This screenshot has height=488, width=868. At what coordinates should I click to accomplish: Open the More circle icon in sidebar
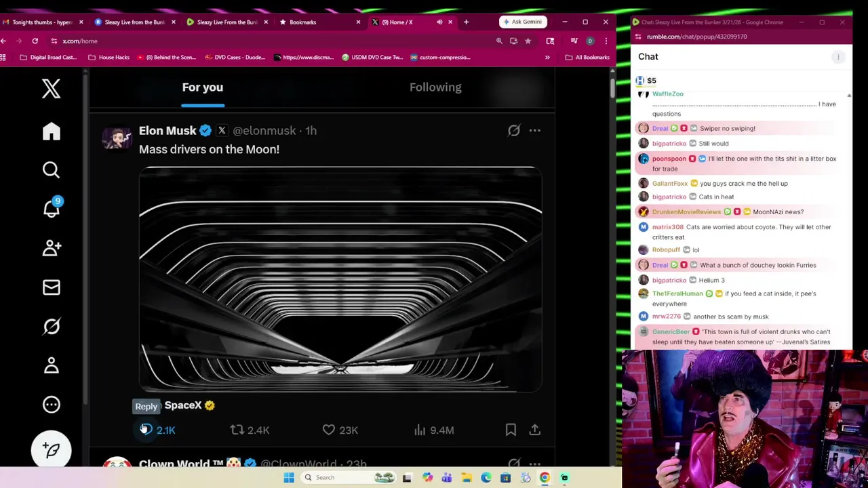tap(52, 405)
